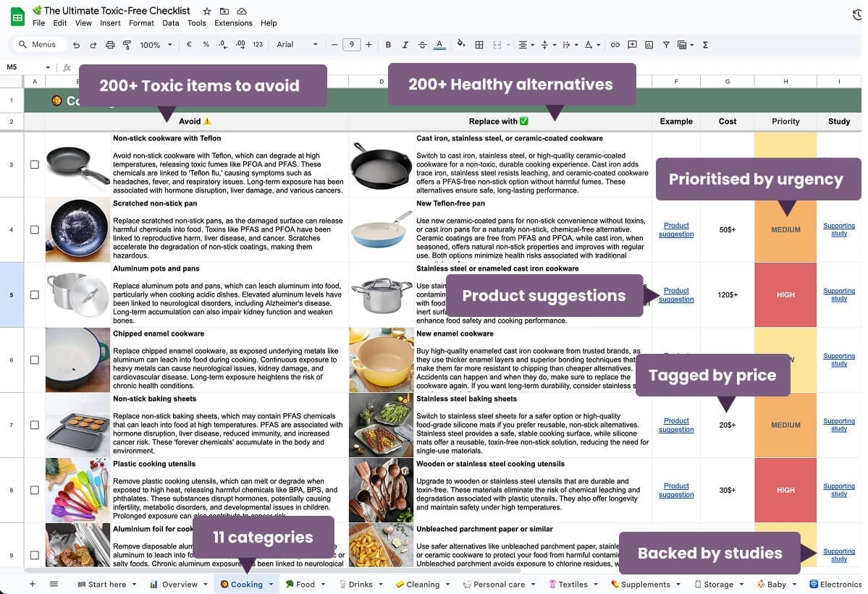This screenshot has height=594, width=868.
Task: Format cells as currency (€)
Action: [190, 44]
